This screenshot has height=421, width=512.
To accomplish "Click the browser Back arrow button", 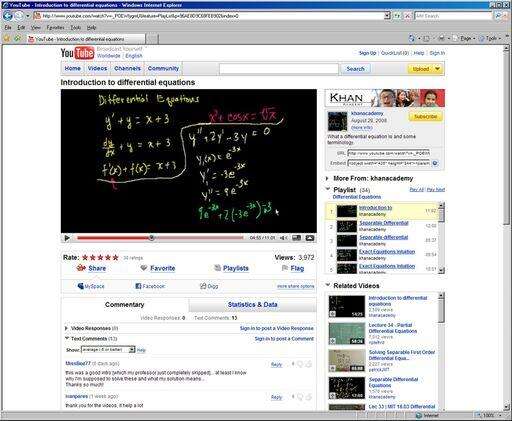I will click(x=7, y=15).
